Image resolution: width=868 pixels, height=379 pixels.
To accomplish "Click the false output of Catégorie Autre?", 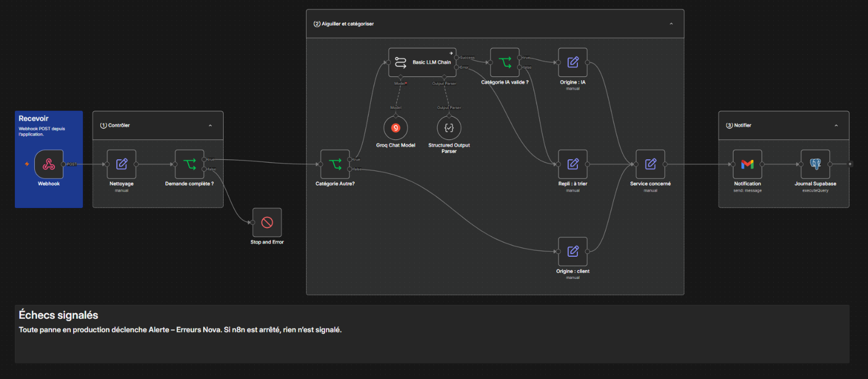I will [350, 169].
